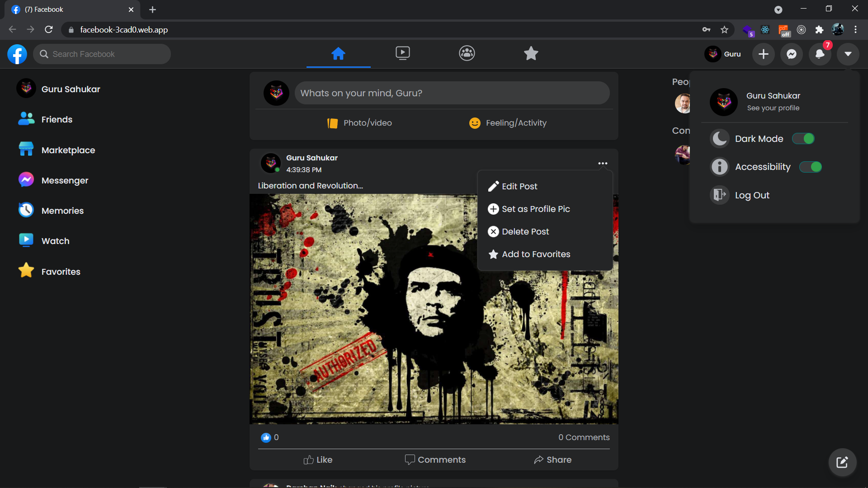Click the Photo/video button
Viewport: 868px width, 488px height.
coord(359,123)
